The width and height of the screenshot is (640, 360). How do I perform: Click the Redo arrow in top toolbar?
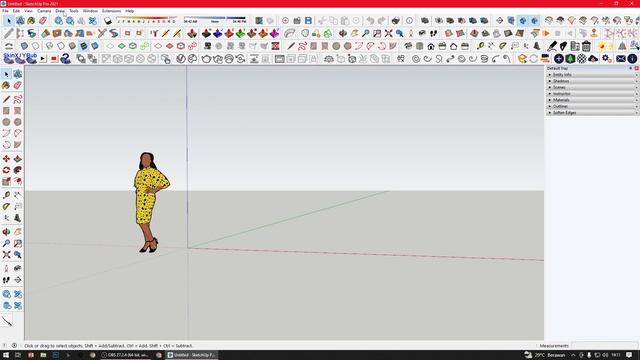382,20
